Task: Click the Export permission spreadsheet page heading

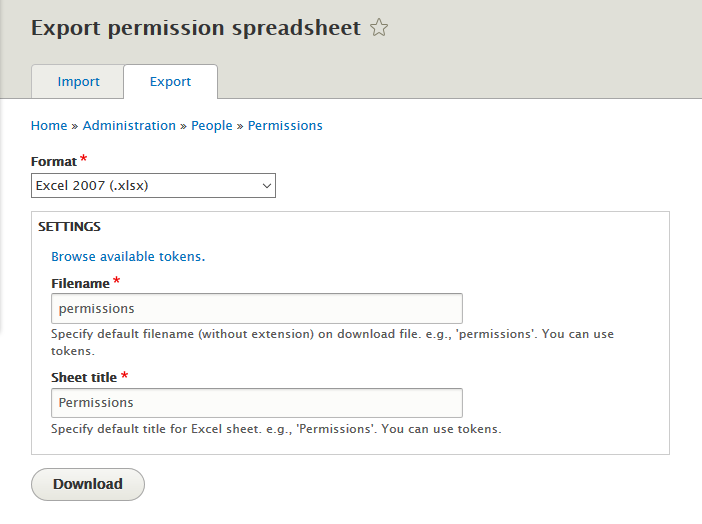Action: coord(195,28)
